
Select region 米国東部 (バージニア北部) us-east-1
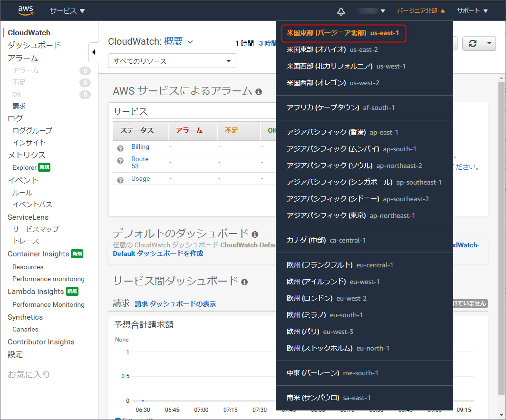pos(344,33)
